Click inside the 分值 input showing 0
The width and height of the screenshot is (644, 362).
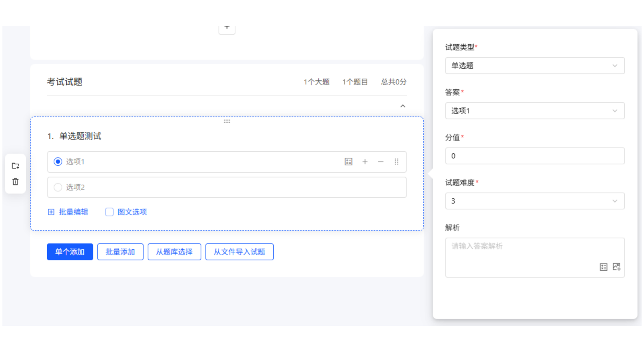tap(535, 156)
